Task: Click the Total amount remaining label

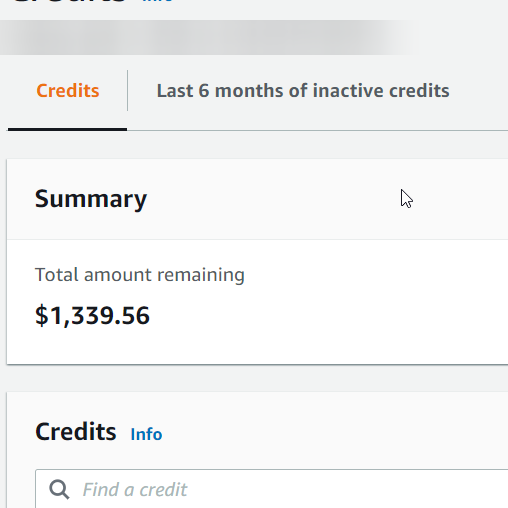Action: coord(140,275)
